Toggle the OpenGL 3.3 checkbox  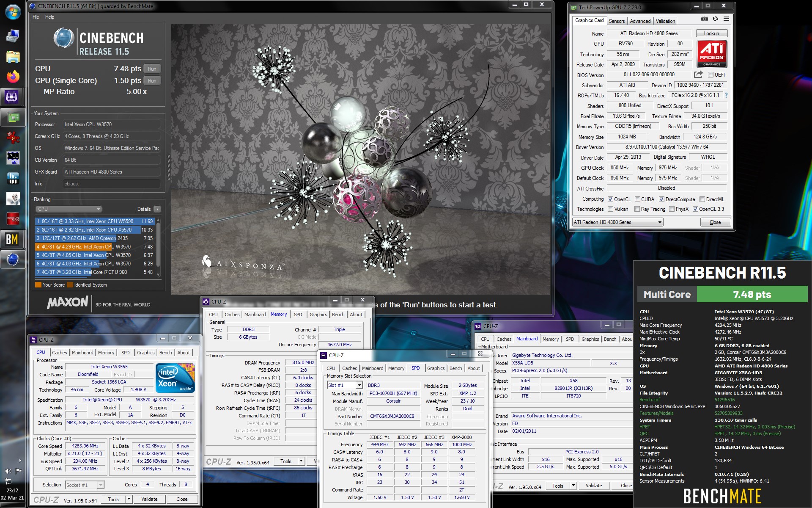(695, 209)
